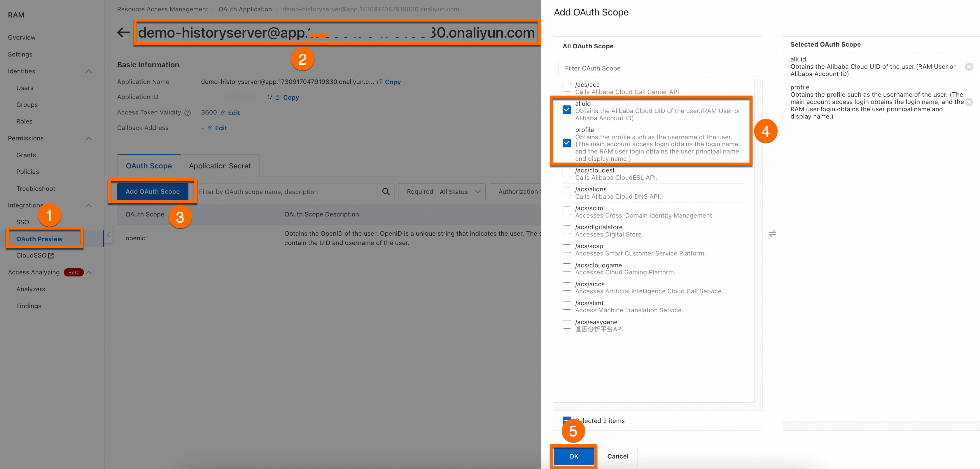Uncheck the aliuid scope checkbox

[x=566, y=110]
